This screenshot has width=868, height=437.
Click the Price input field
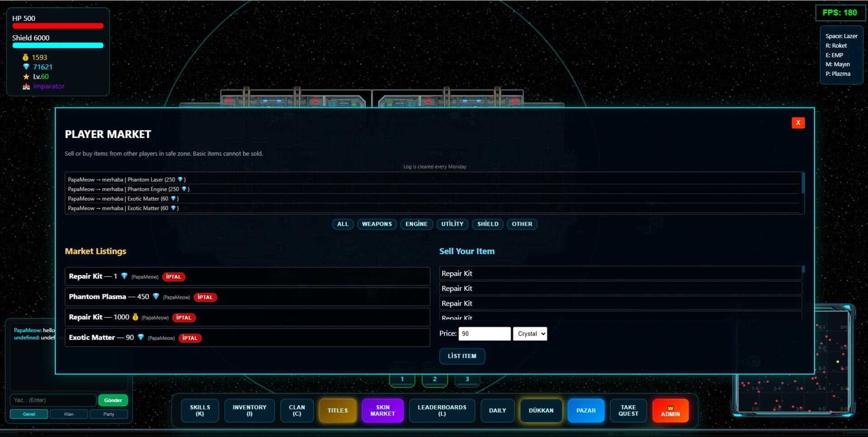click(x=484, y=333)
